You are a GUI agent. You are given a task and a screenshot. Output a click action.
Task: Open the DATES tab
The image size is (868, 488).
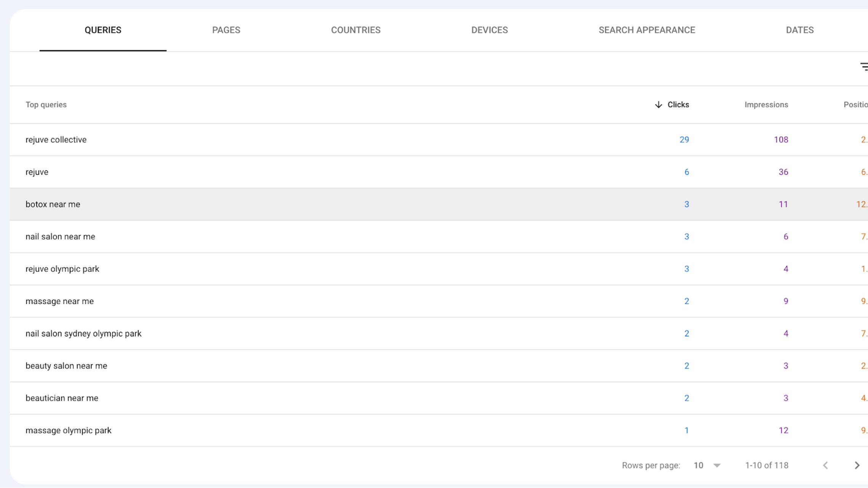(800, 30)
